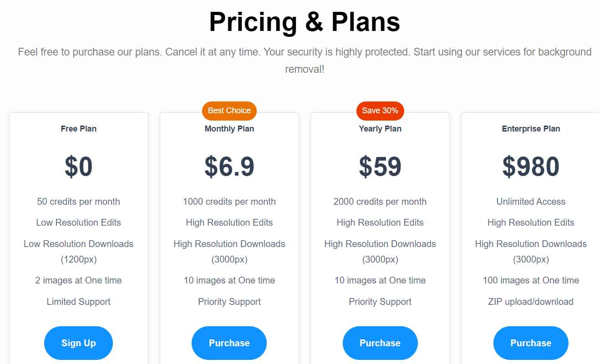Hit Purchase under the Enterprise Plan
Screen dimensions: 599x364
click(x=531, y=343)
